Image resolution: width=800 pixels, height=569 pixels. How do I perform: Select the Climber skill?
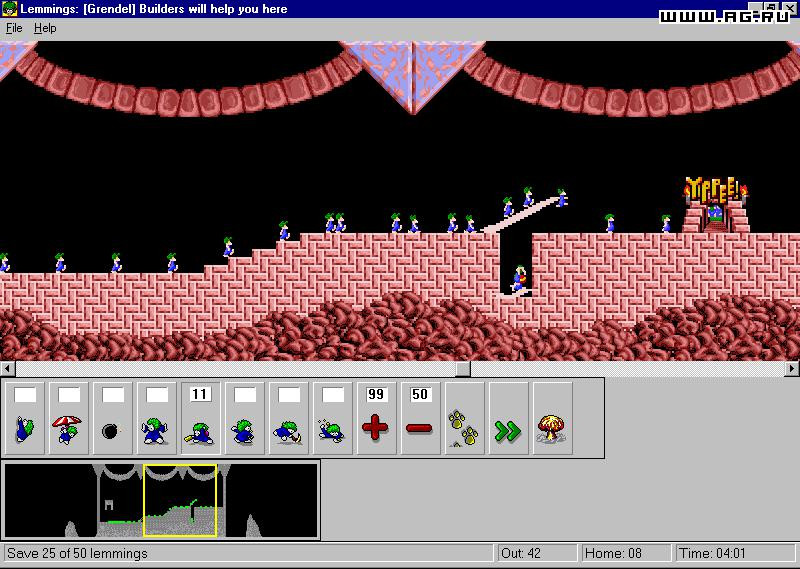(26, 419)
